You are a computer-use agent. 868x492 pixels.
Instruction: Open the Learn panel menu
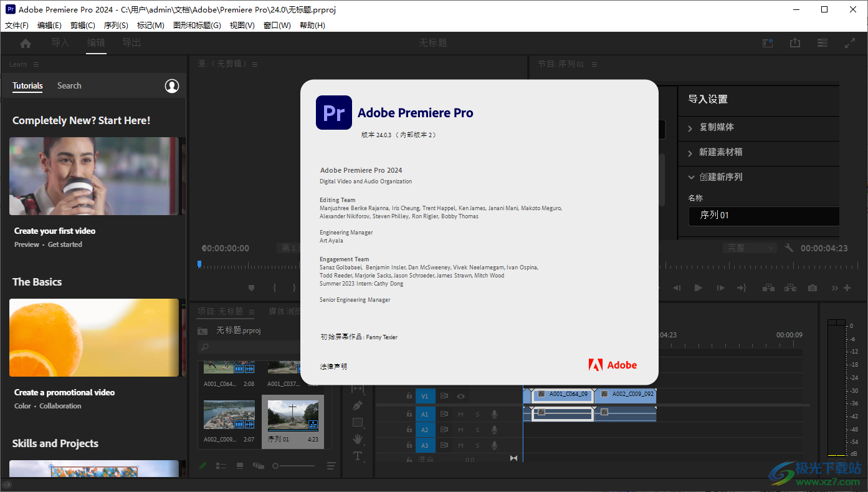pyautogui.click(x=36, y=64)
